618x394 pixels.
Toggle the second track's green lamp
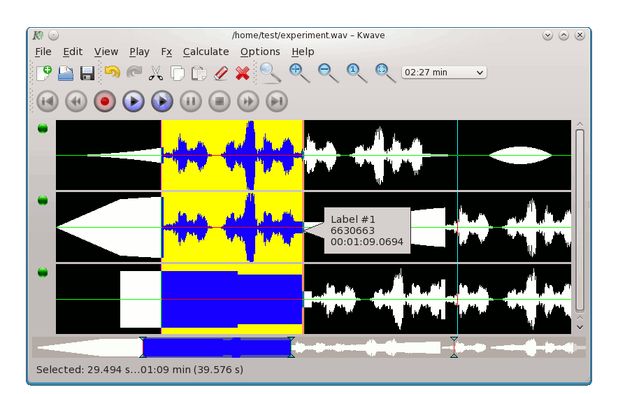point(43,200)
